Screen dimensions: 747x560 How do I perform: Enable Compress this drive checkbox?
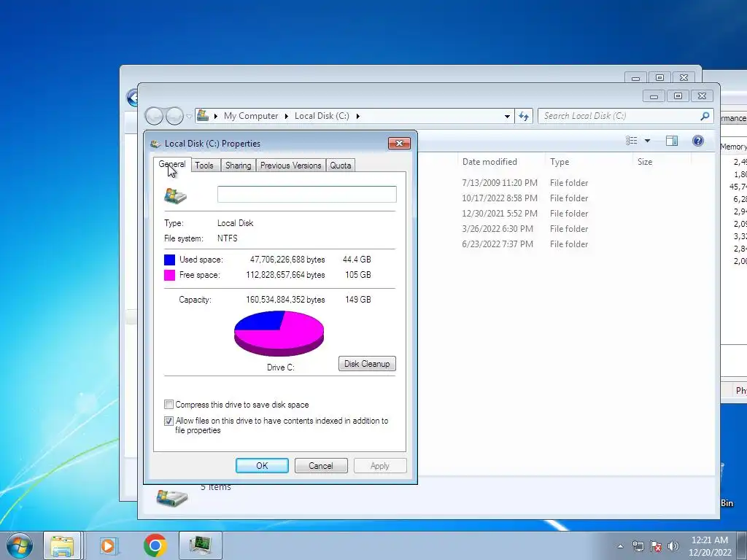click(169, 405)
